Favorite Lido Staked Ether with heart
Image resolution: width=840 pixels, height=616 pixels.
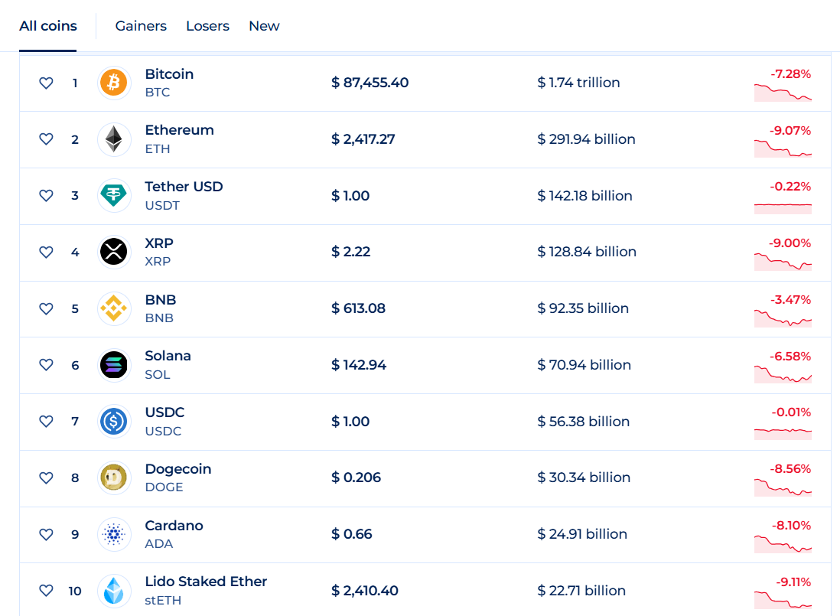tap(46, 591)
